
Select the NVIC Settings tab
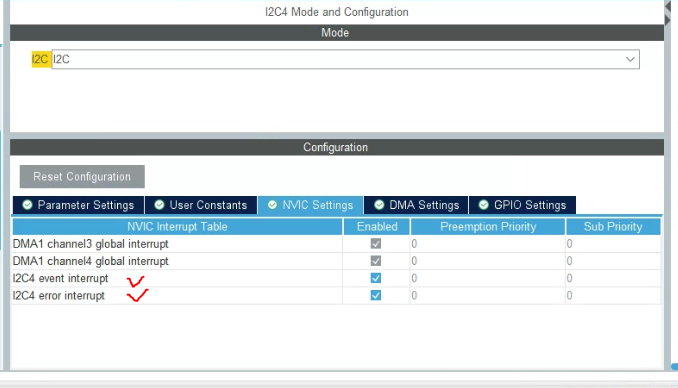[310, 205]
